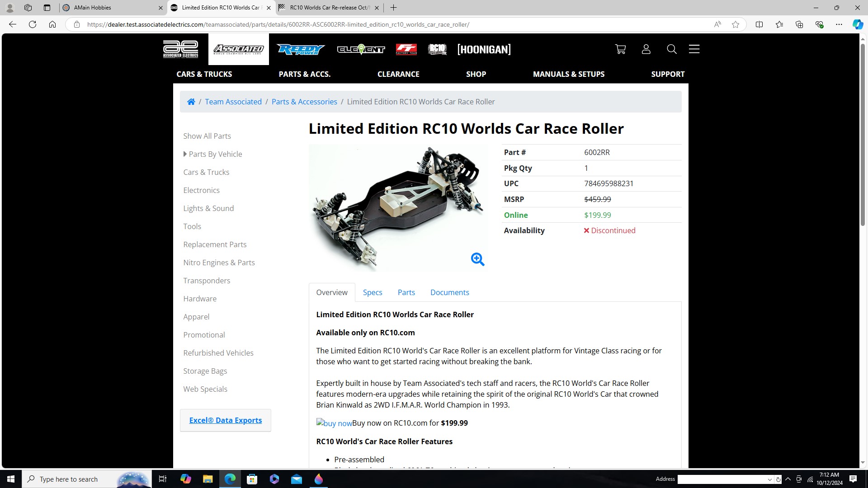Open File Explorer from taskbar
This screenshot has width=868, height=488.
click(208, 479)
